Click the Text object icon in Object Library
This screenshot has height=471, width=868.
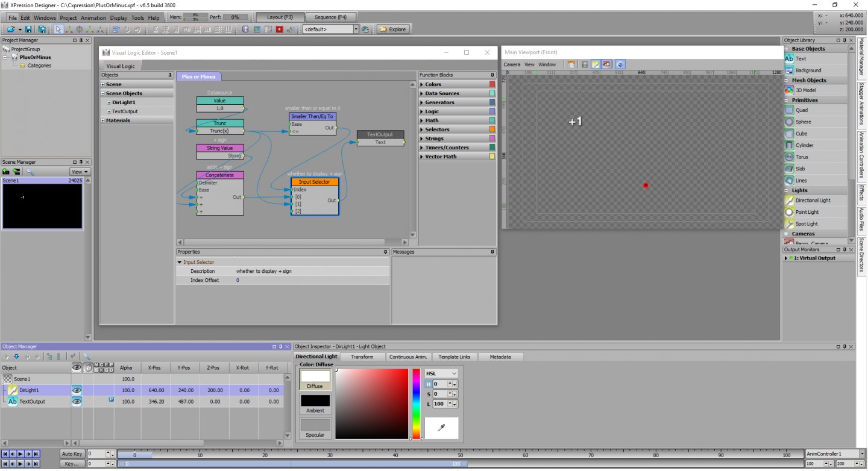[x=789, y=58]
